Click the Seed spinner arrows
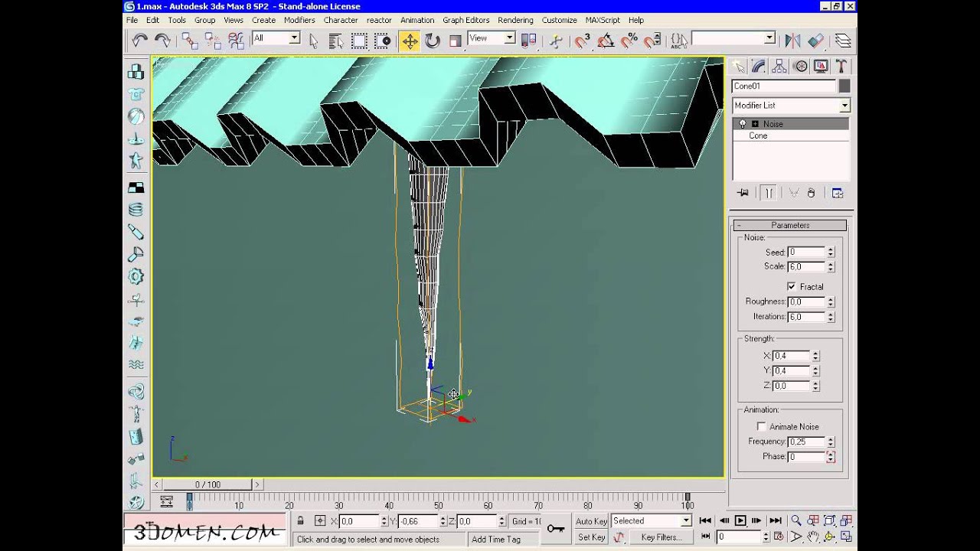 point(831,252)
